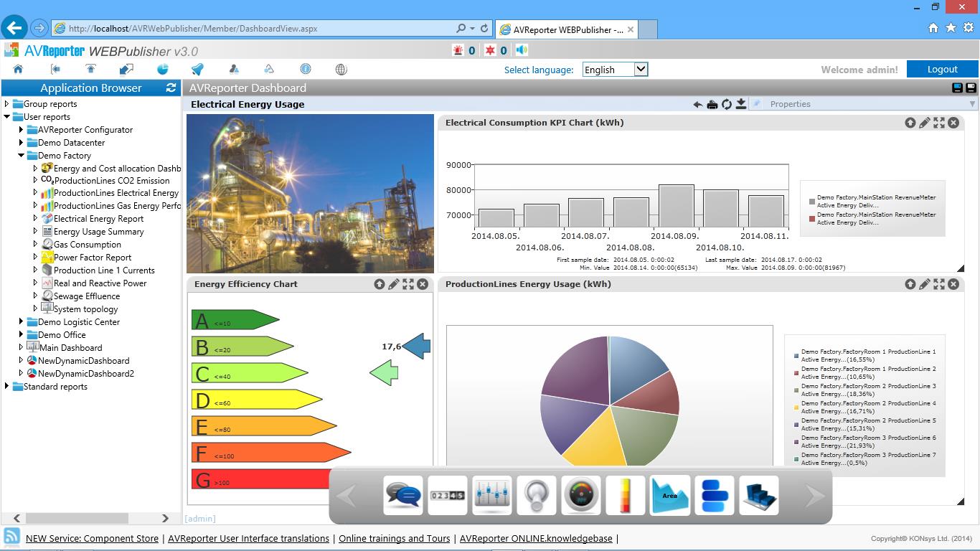
Task: Maximize the ProductionLines Energy Usage widget
Action: click(x=939, y=284)
